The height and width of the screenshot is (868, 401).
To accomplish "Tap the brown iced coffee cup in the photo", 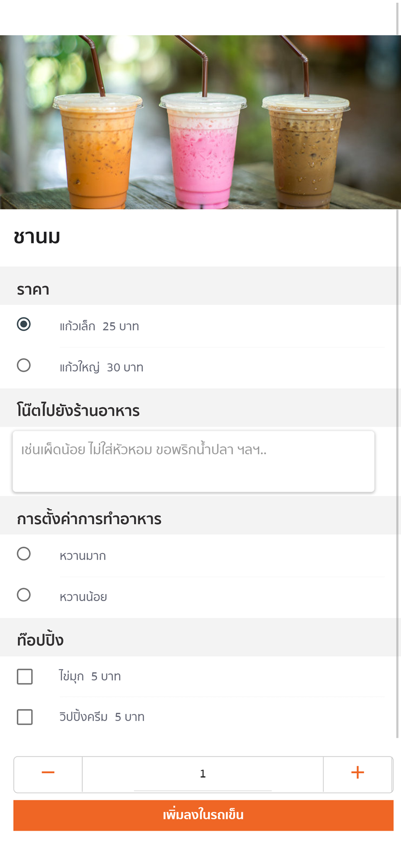I will tap(306, 151).
